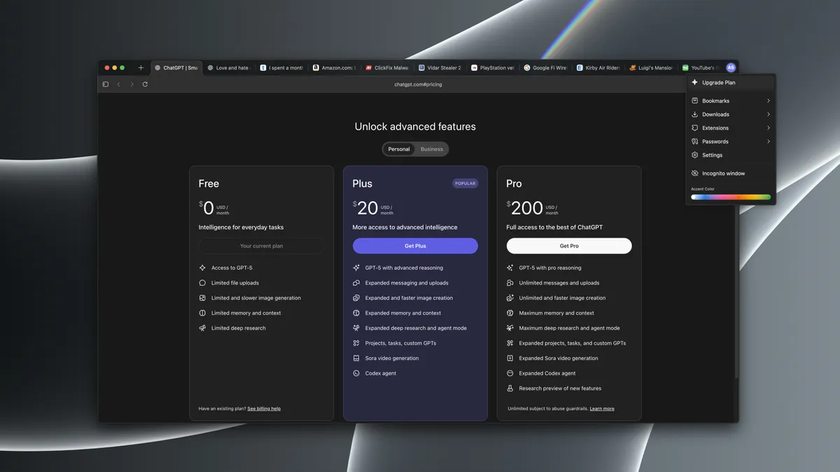
Task: Click the Get Plus button
Action: (x=415, y=246)
